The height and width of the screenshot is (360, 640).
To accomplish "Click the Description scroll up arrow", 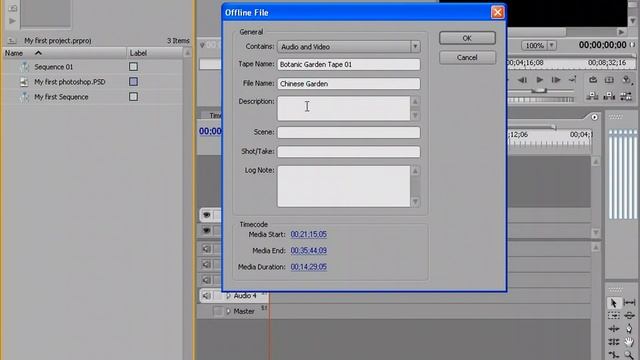I will pyautogui.click(x=415, y=101).
